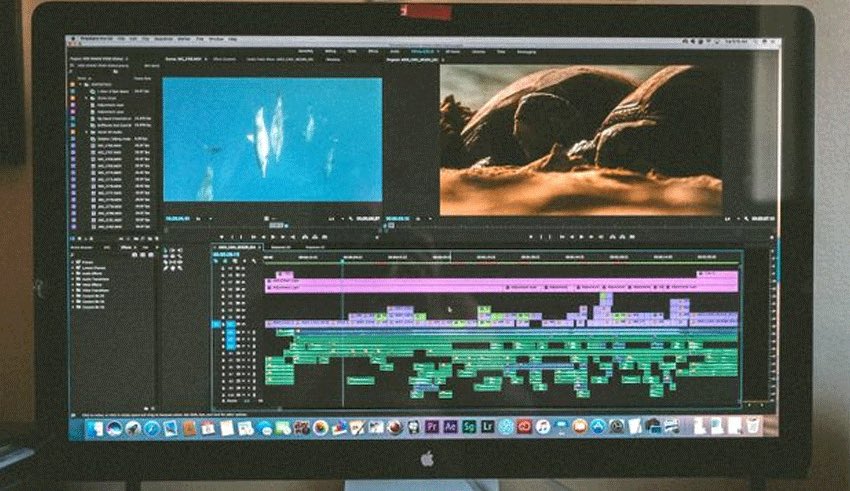Expand Lumetri Presets in Effects panel
The image size is (850, 491).
coord(72,268)
